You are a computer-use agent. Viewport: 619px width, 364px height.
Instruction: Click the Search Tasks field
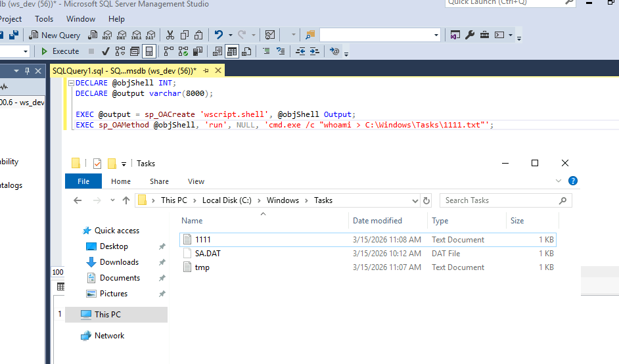(506, 200)
